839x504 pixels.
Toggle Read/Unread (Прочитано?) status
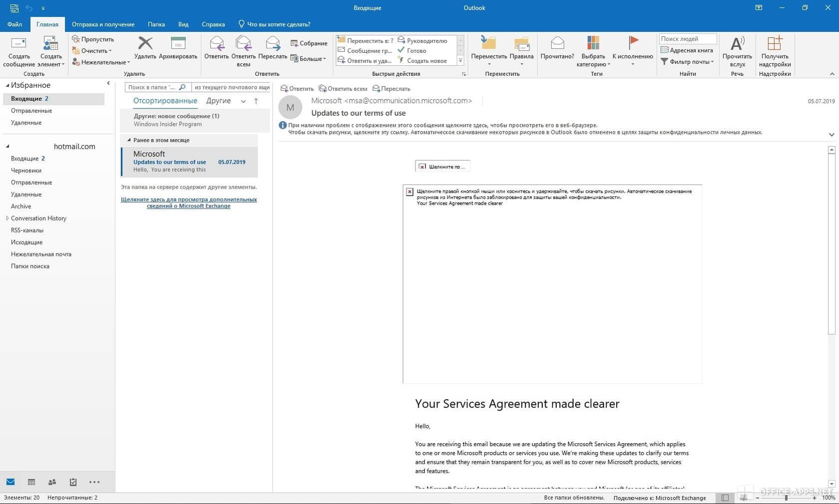pos(557,48)
